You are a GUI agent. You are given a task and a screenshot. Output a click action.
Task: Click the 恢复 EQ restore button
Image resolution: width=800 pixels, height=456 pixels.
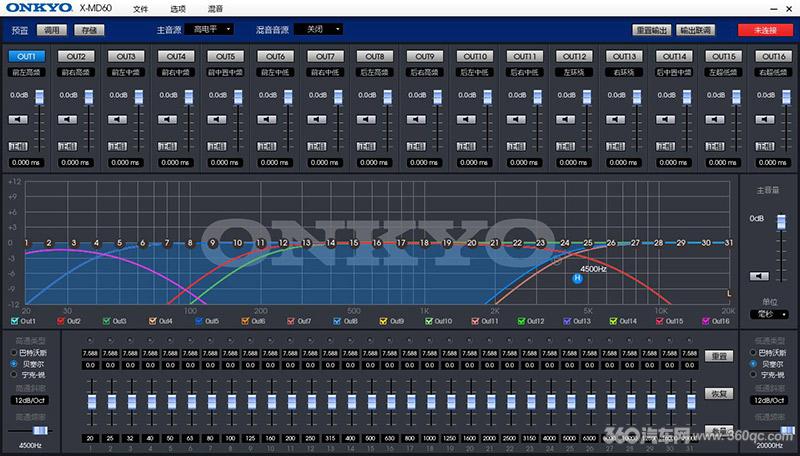(x=719, y=394)
